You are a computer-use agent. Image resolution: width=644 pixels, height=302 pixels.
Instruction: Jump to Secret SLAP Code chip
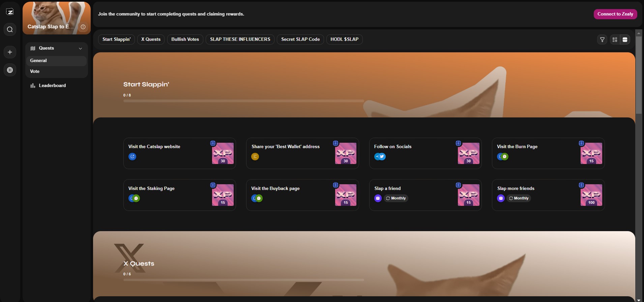(300, 39)
